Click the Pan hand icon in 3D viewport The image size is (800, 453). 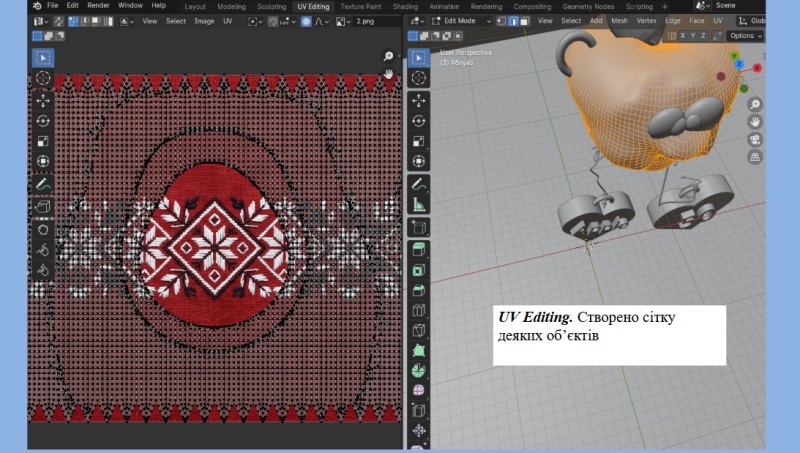754,123
